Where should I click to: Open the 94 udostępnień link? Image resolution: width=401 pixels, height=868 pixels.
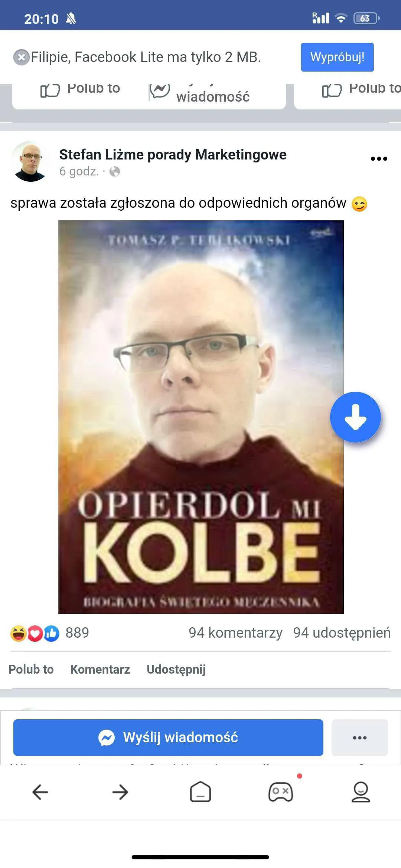click(x=342, y=633)
